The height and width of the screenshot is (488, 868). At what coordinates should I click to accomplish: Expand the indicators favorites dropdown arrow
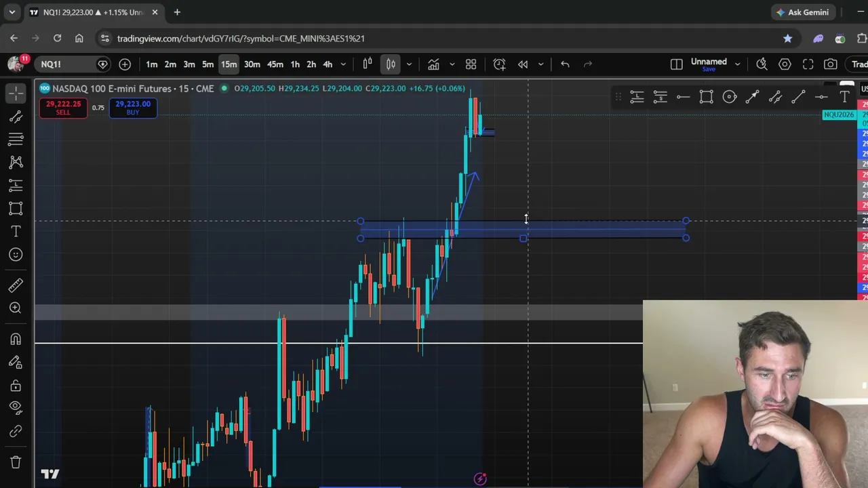click(452, 64)
